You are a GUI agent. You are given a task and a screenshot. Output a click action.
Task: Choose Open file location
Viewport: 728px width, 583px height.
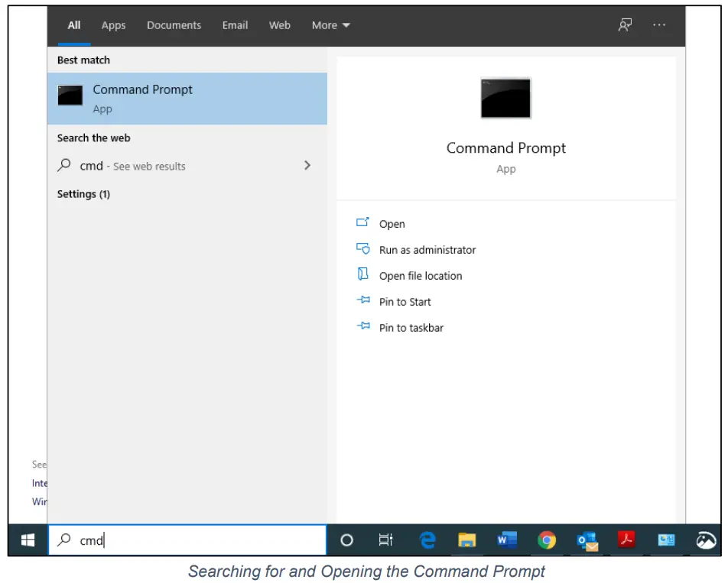pyautogui.click(x=420, y=276)
